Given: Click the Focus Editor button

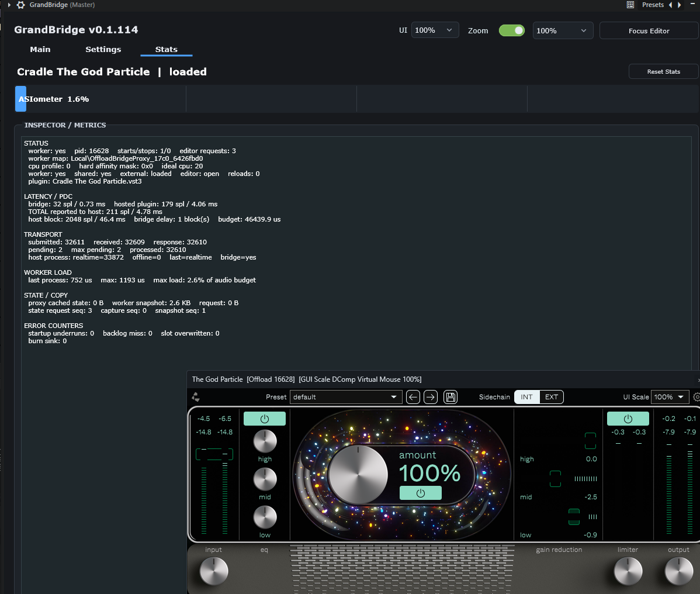Looking at the screenshot, I should (x=649, y=31).
